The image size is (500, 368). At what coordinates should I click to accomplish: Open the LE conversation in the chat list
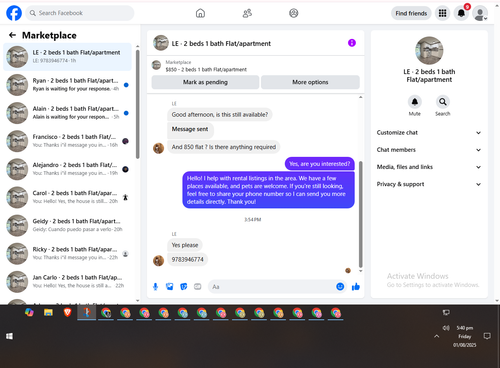[68, 57]
